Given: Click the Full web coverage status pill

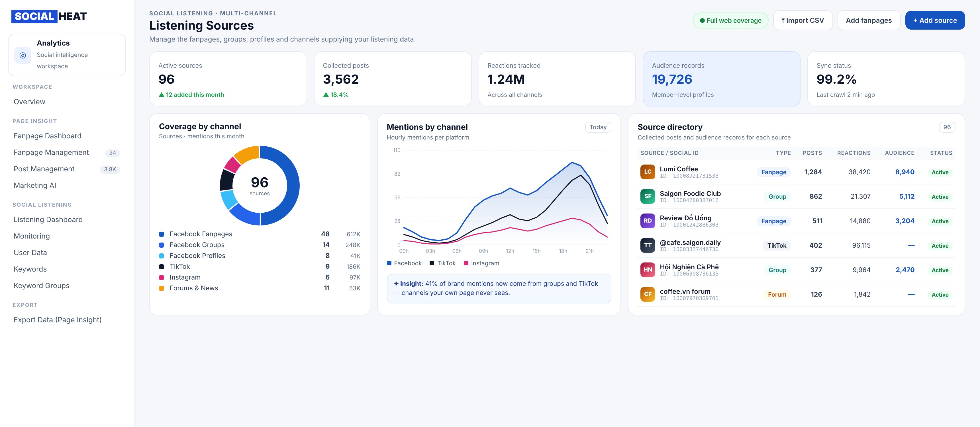Looking at the screenshot, I should (x=730, y=20).
